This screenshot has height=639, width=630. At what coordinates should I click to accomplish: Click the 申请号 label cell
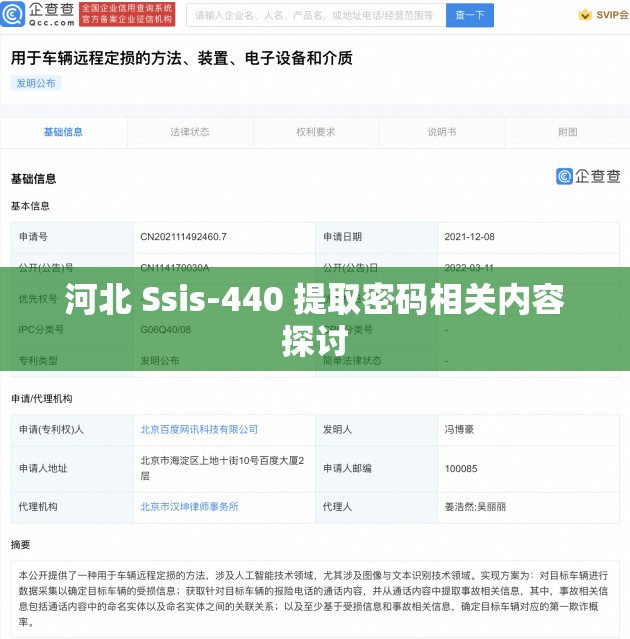click(73, 237)
